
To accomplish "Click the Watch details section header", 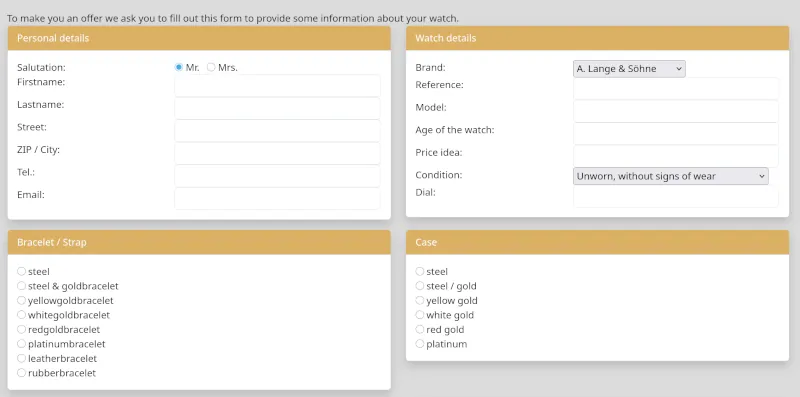I will click(597, 38).
